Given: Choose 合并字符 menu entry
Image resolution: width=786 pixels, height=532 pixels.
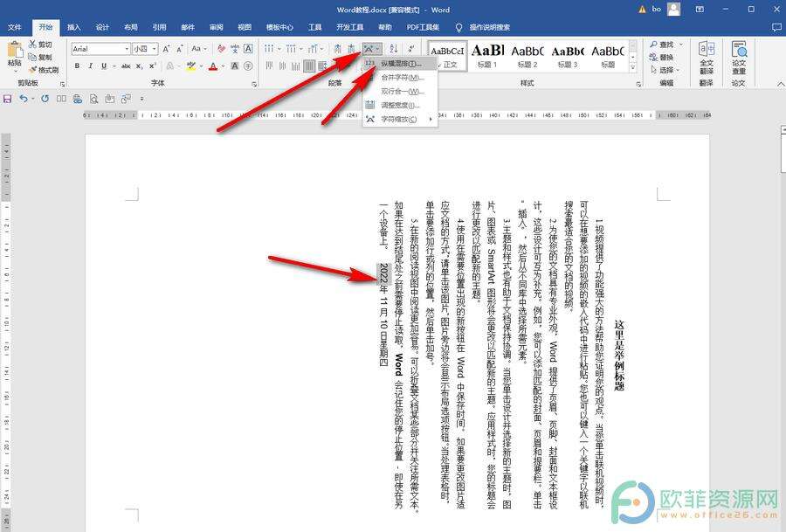Looking at the screenshot, I should [x=401, y=78].
